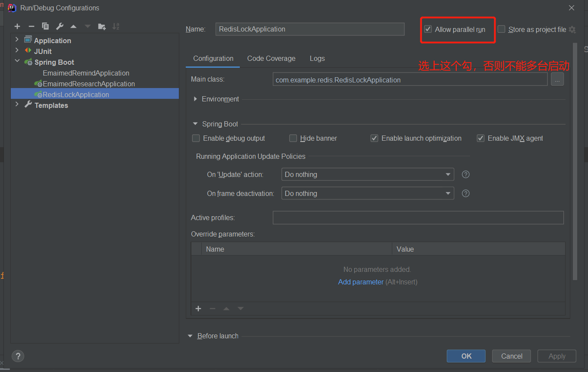The image size is (588, 372).
Task: Click the OK button
Action: (x=466, y=356)
